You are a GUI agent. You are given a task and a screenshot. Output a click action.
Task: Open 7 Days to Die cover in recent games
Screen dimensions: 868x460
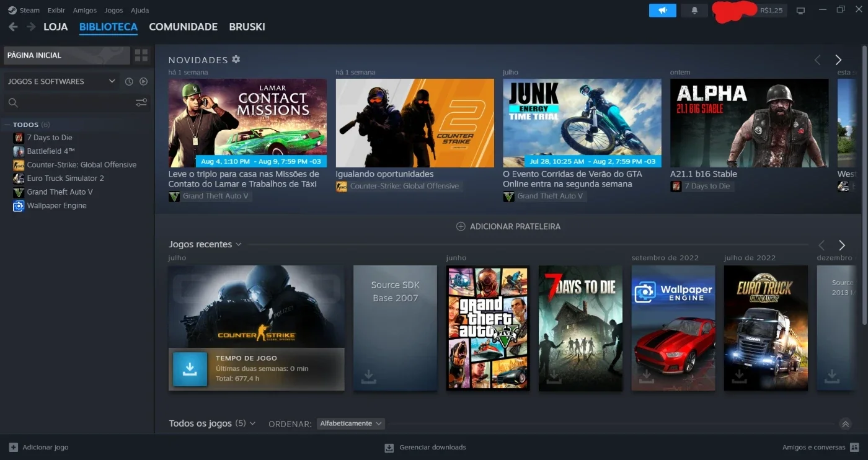[580, 328]
